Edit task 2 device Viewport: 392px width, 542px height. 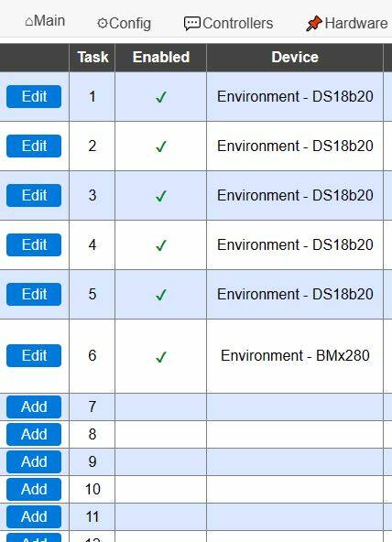34,146
